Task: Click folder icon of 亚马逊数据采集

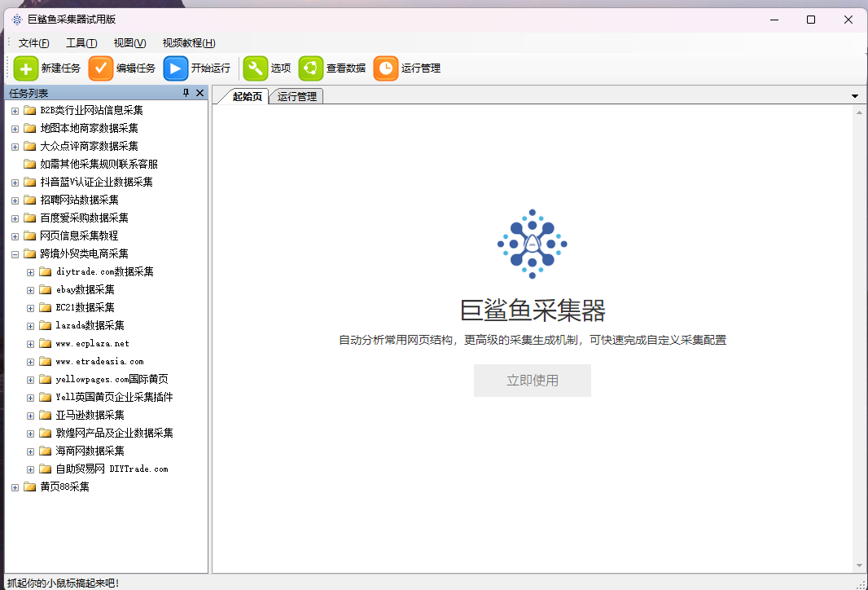Action: 46,415
